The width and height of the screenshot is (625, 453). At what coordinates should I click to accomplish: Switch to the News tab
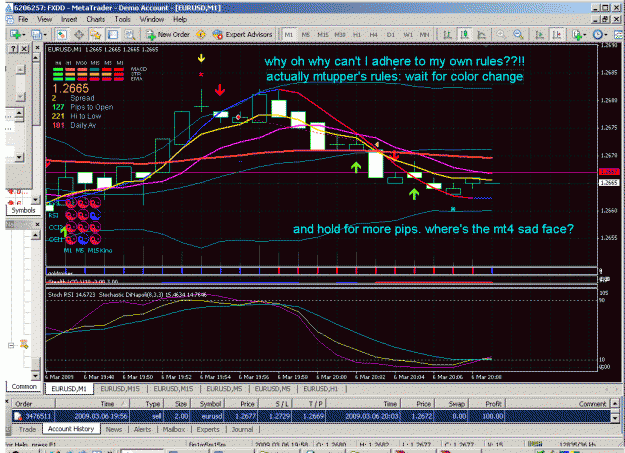click(114, 429)
